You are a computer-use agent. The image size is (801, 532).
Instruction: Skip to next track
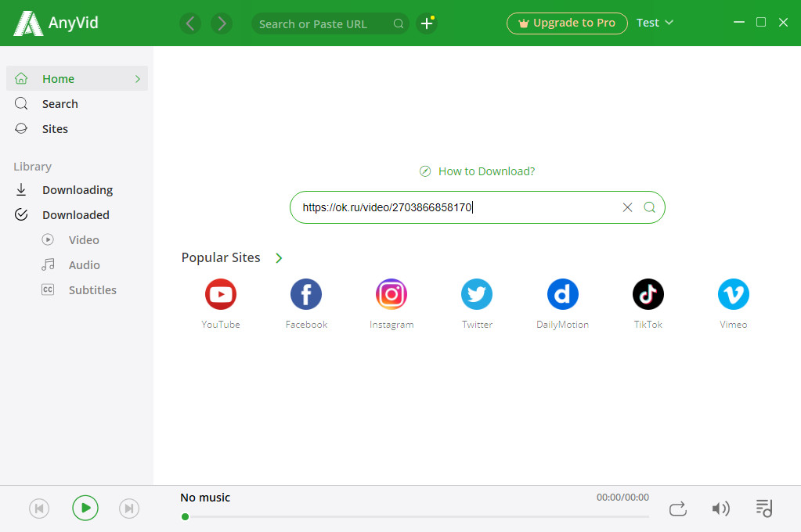129,509
